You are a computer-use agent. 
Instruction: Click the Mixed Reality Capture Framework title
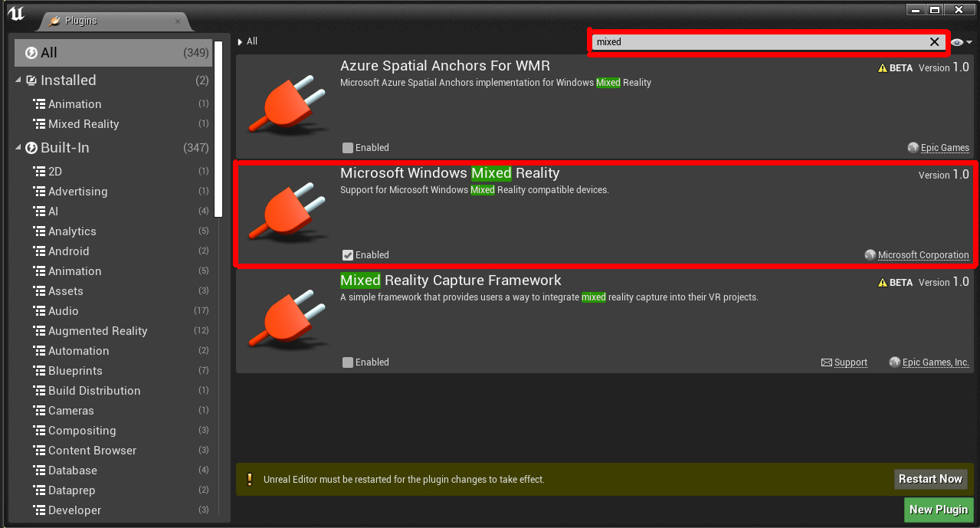451,280
